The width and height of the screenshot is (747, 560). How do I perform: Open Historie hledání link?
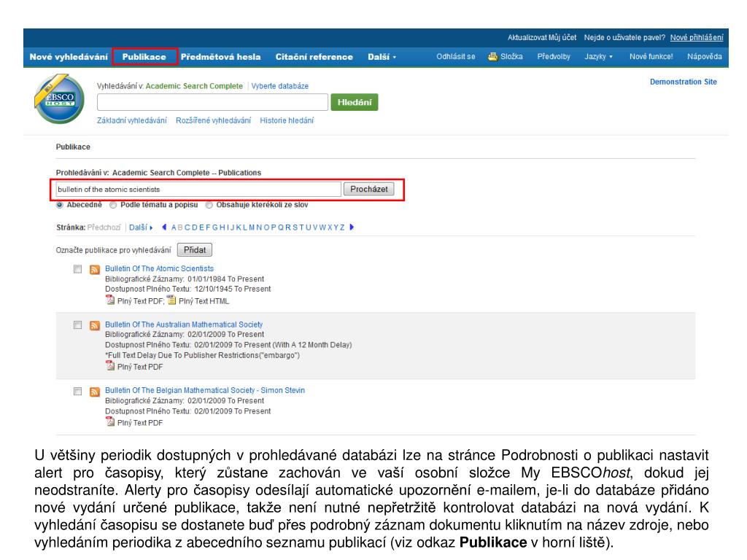[287, 120]
